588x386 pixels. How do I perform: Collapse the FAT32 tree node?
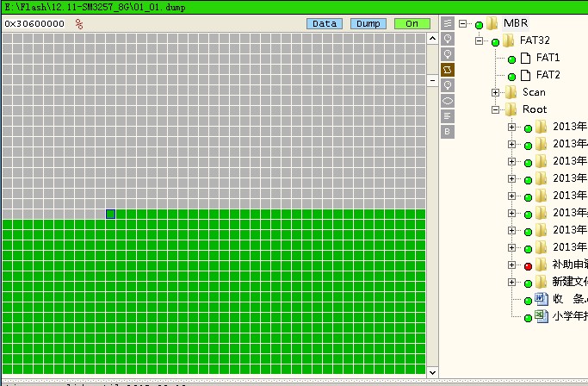coord(480,40)
